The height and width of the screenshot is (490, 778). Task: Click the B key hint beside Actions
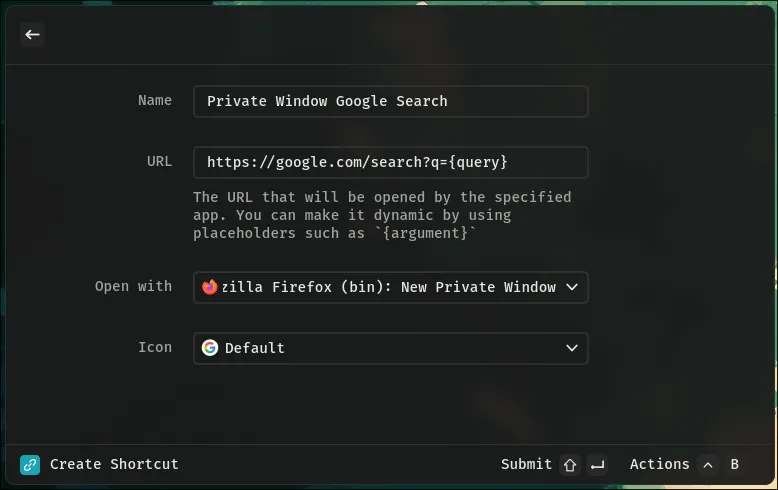point(735,464)
